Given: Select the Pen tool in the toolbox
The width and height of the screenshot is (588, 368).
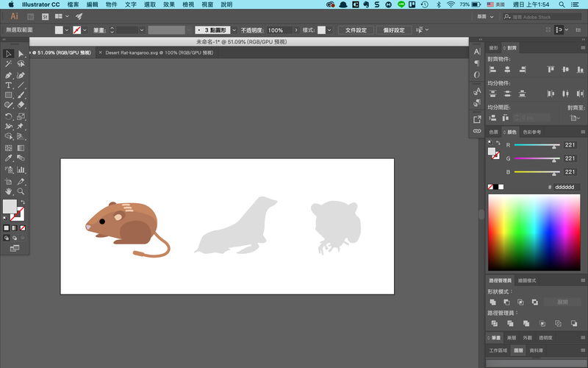Looking at the screenshot, I should tap(8, 75).
